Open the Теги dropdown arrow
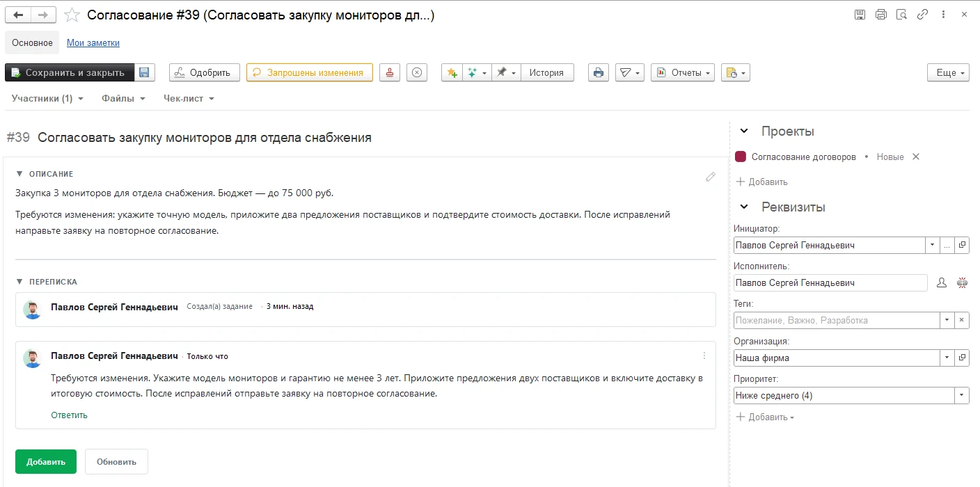 [947, 320]
